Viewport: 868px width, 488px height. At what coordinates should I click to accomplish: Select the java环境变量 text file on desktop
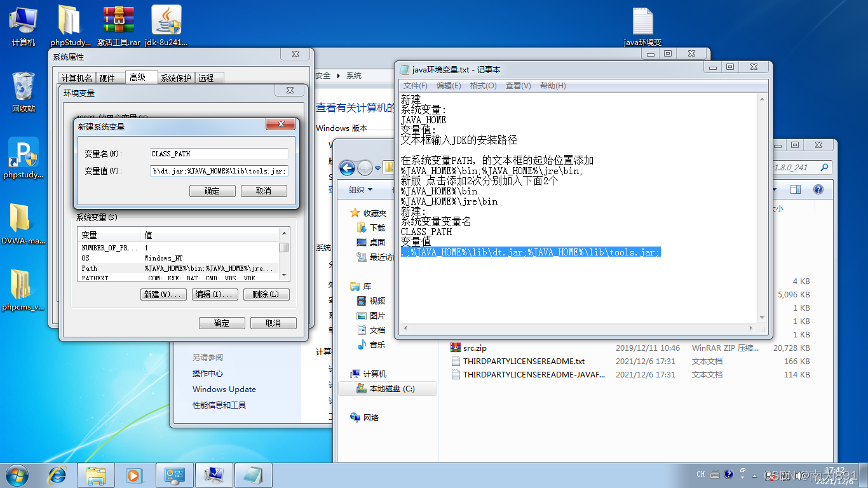[x=643, y=26]
